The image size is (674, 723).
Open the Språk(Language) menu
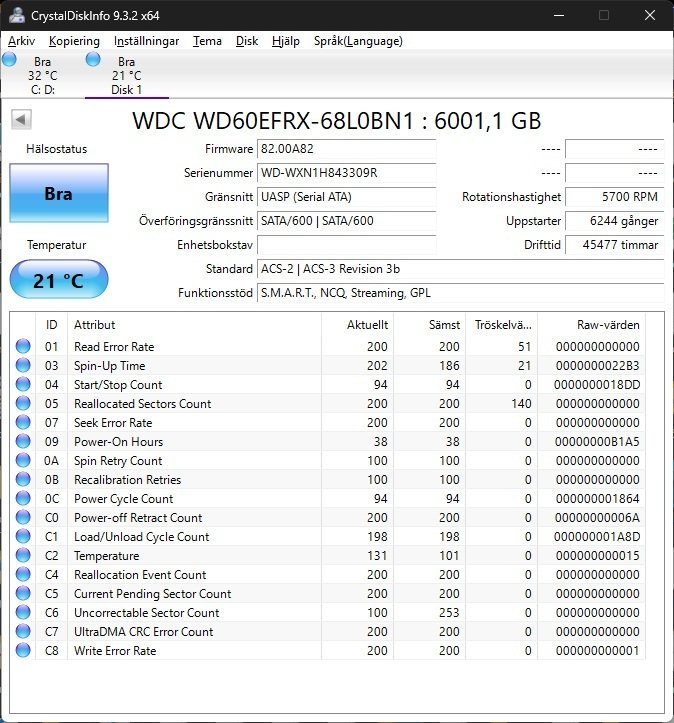[358, 41]
